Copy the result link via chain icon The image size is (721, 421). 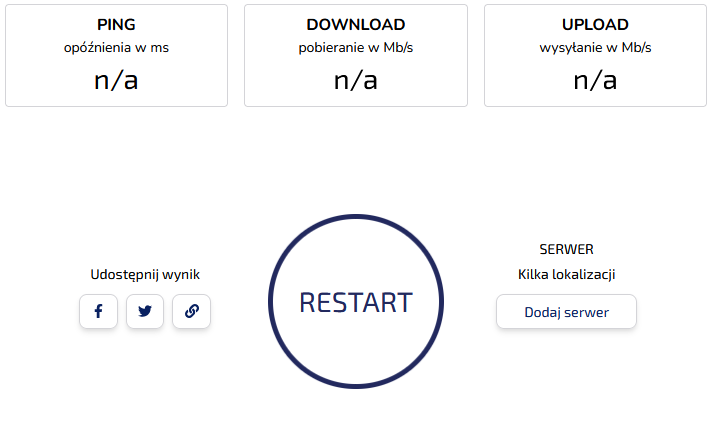[x=191, y=311]
